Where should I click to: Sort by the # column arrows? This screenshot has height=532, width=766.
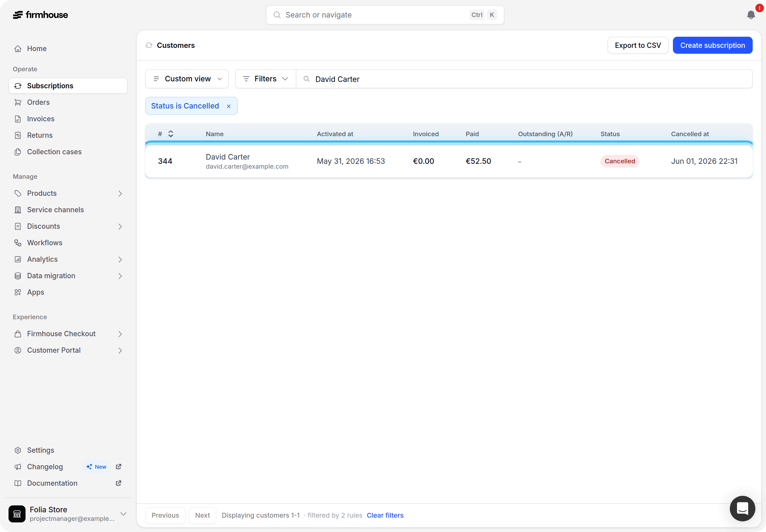171,134
